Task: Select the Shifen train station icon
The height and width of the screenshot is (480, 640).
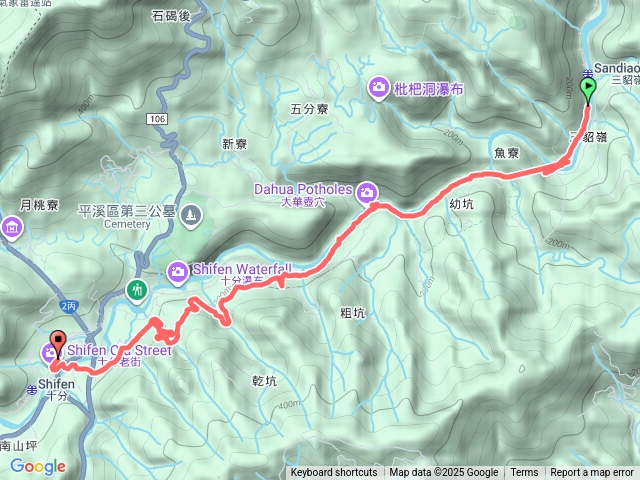Action: (x=31, y=390)
